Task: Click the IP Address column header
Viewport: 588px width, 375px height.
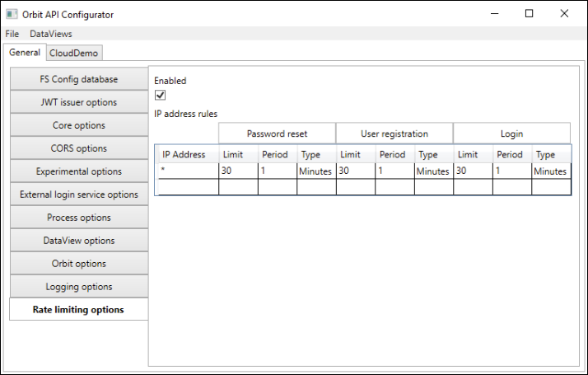Action: 189,154
